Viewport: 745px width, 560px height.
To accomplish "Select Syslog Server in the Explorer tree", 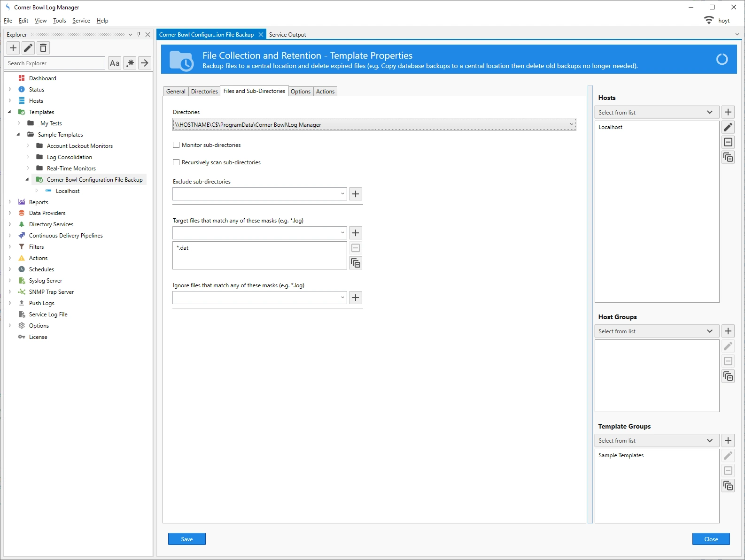I will coord(46,281).
